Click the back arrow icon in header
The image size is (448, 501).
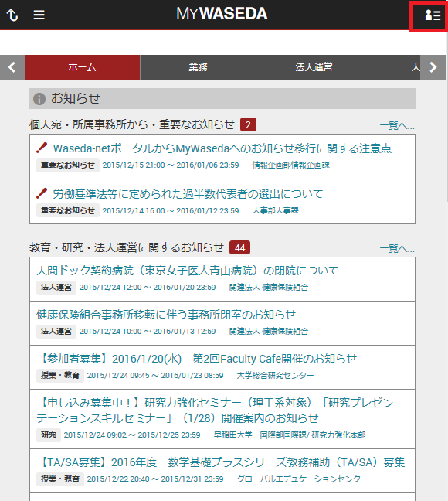pyautogui.click(x=12, y=15)
